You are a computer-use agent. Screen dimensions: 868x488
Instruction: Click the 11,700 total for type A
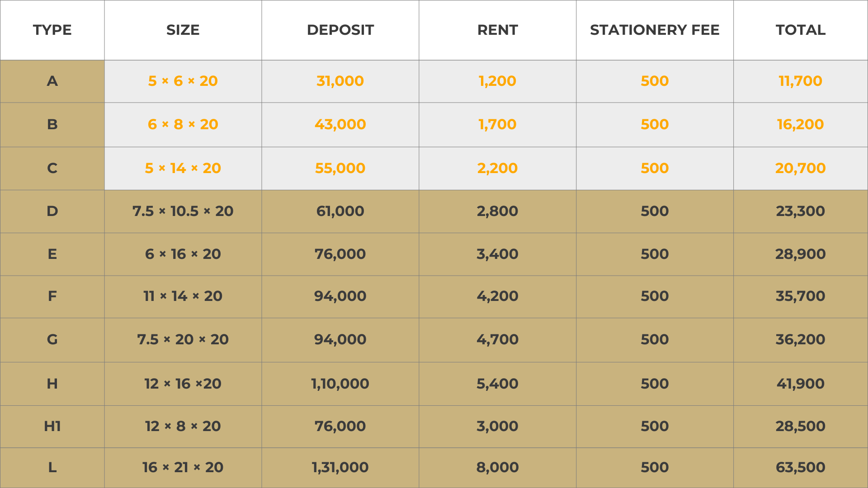(801, 81)
